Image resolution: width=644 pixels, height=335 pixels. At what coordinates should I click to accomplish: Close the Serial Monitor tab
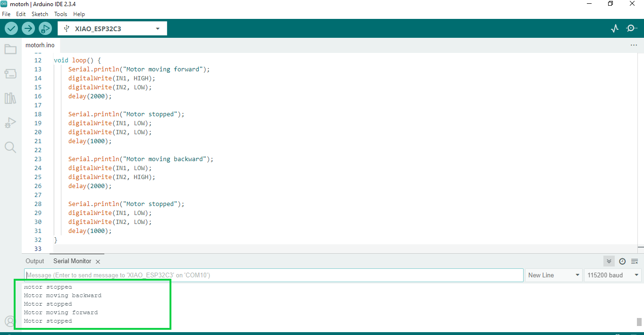pyautogui.click(x=98, y=261)
